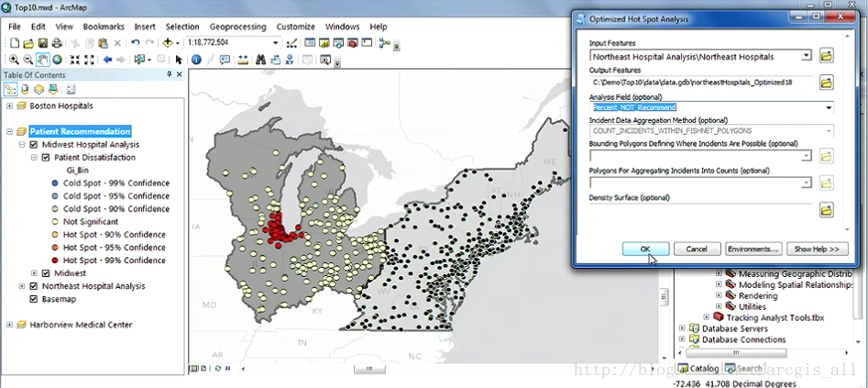Viewport: 868px width, 388px height.
Task: Click the Add Data button
Action: [169, 43]
